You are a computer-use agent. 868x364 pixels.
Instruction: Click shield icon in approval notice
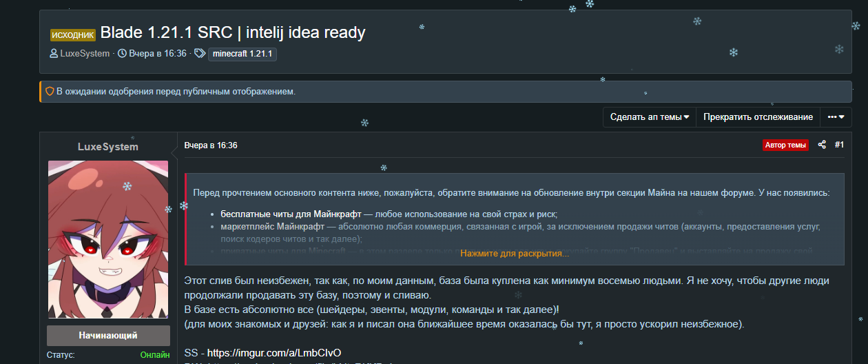pos(50,91)
